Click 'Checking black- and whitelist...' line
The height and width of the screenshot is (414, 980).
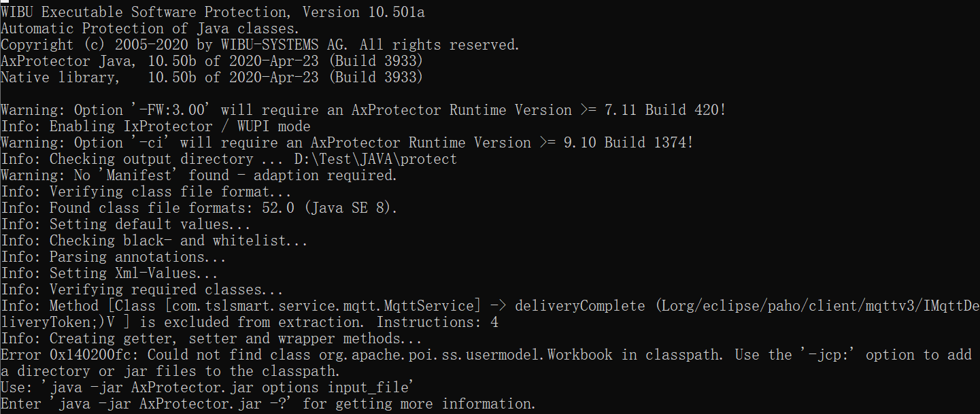coord(154,241)
